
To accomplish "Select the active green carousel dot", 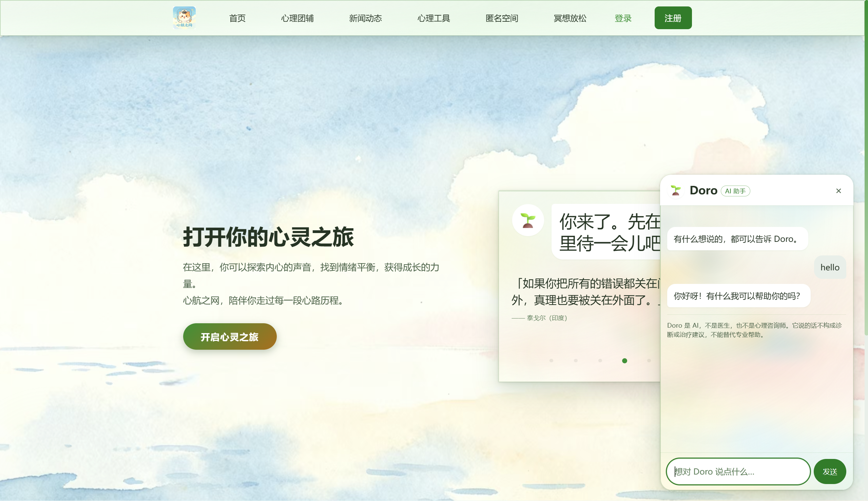I will [624, 361].
